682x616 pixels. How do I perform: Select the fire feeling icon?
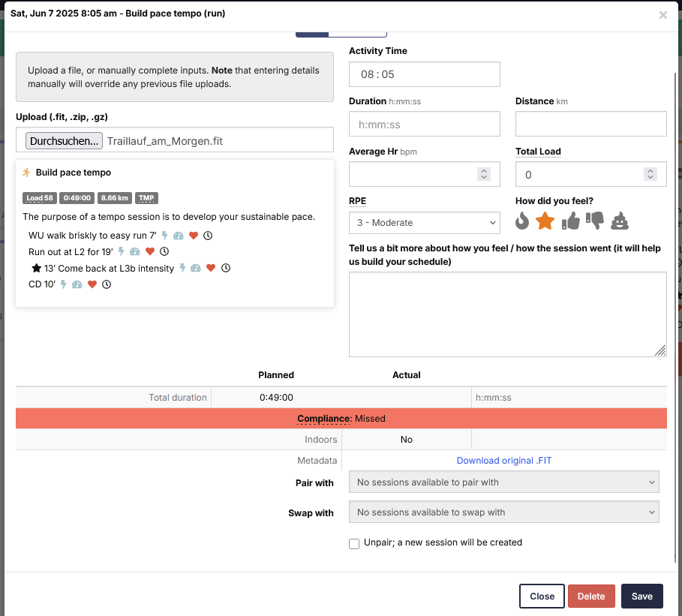pos(522,221)
